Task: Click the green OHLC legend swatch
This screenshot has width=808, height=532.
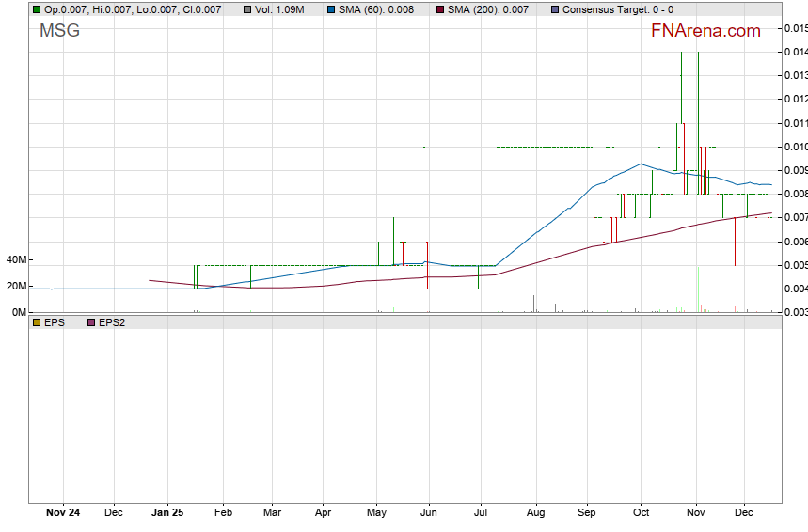Action: 36,9
